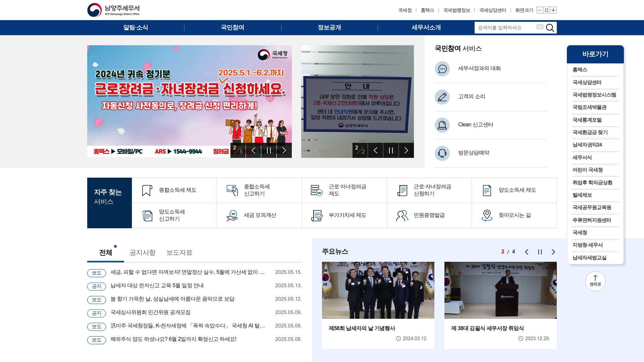Pause the 주요뉴스 rotation
644x362 pixels.
[x=540, y=252]
